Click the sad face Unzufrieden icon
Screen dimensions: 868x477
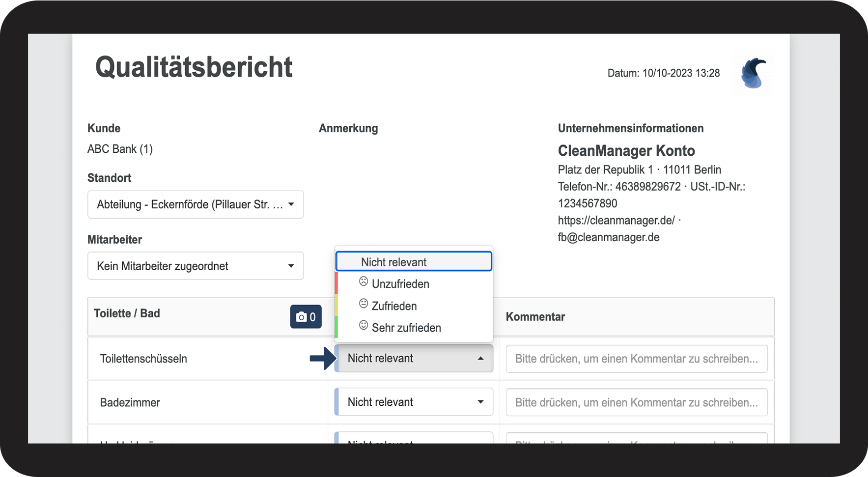click(x=364, y=281)
